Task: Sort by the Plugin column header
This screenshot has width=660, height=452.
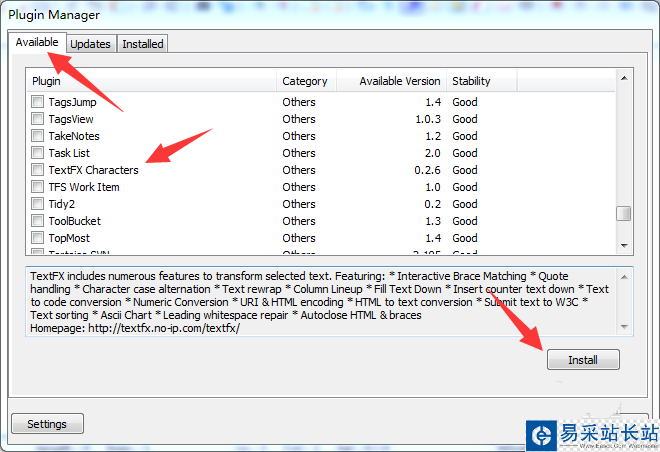Action: pos(152,81)
